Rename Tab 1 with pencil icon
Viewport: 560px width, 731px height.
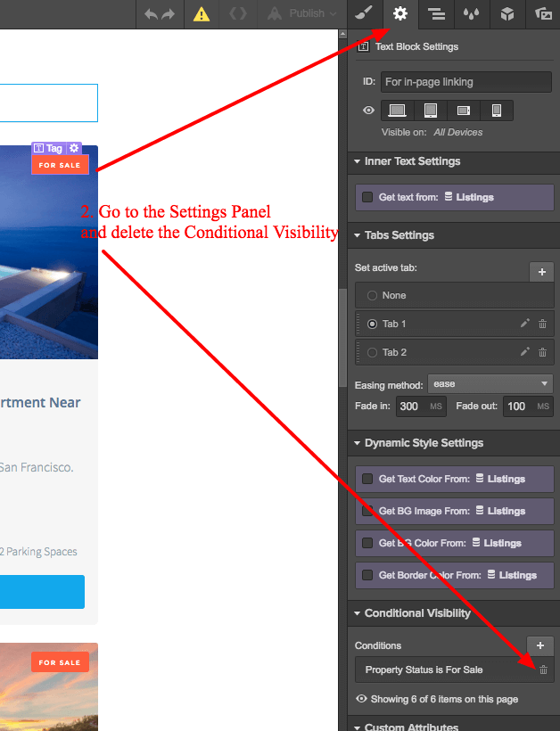tap(525, 323)
